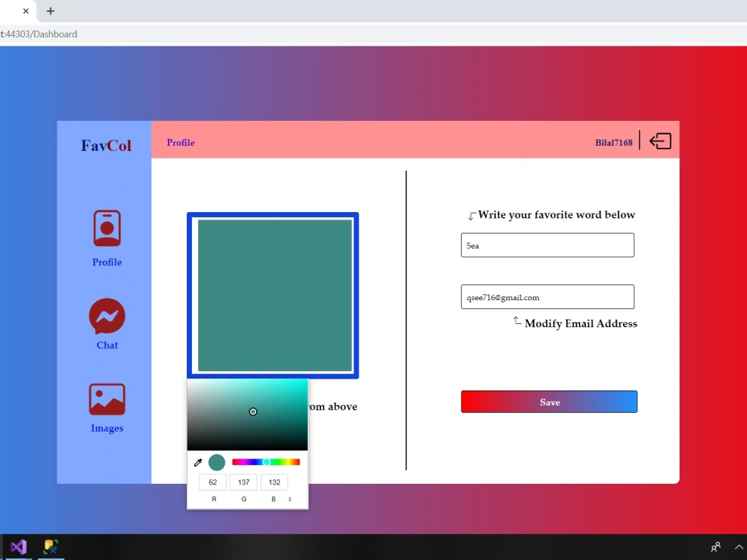Click the Profile heading in the pink header

pyautogui.click(x=181, y=143)
